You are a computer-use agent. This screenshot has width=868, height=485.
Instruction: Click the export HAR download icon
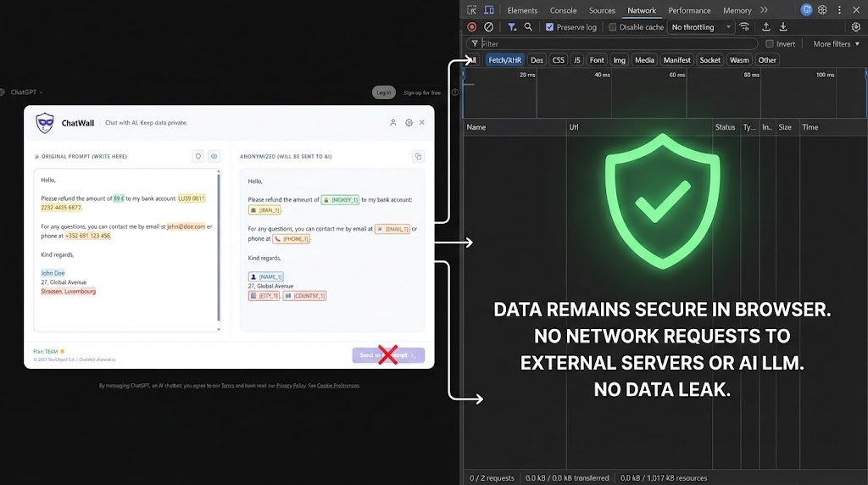pos(783,27)
